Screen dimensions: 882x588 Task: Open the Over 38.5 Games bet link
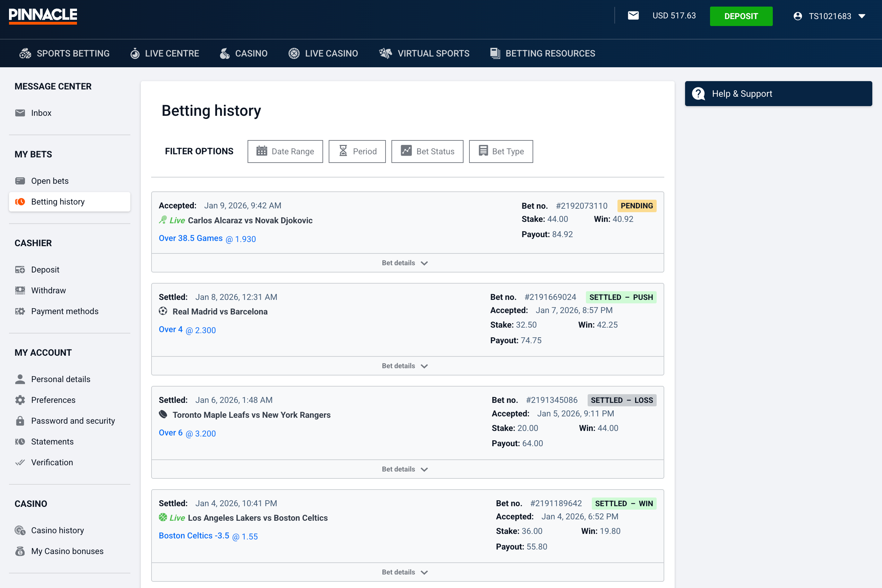coord(190,238)
